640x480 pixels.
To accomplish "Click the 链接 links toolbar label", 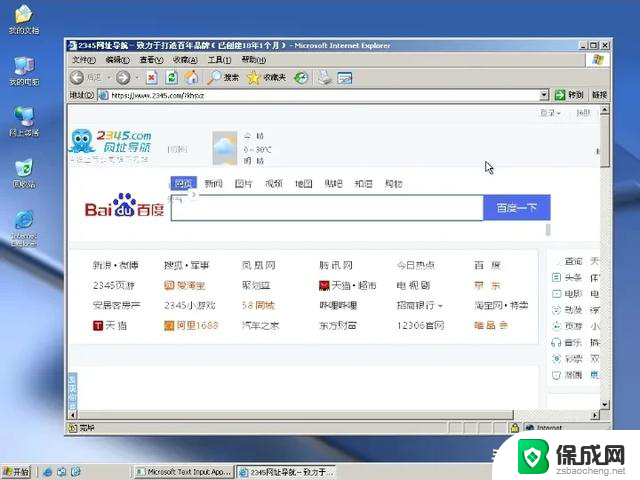I will click(x=599, y=95).
